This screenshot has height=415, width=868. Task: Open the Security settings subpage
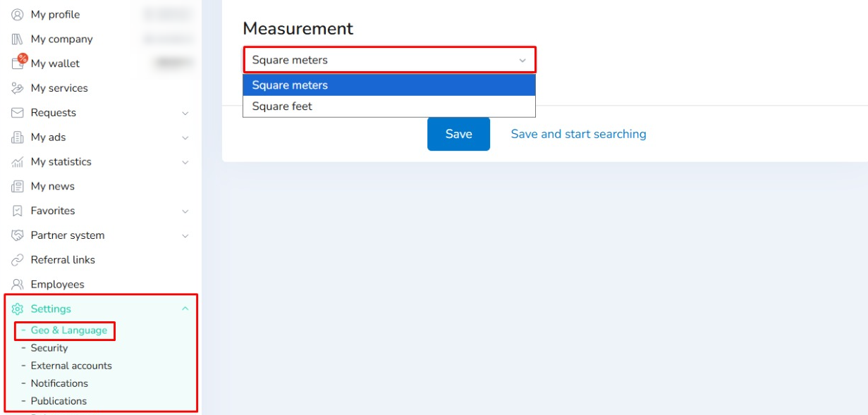[x=49, y=348]
